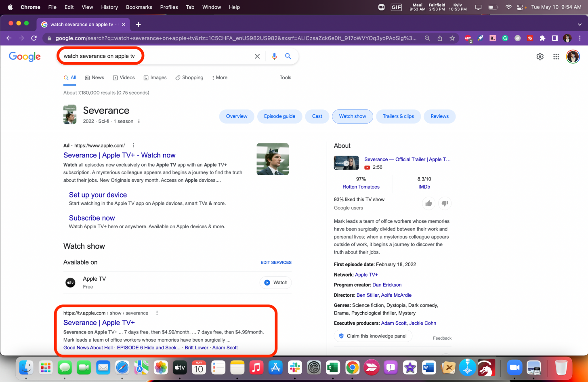
Task: Select the Overview chip
Action: (237, 116)
